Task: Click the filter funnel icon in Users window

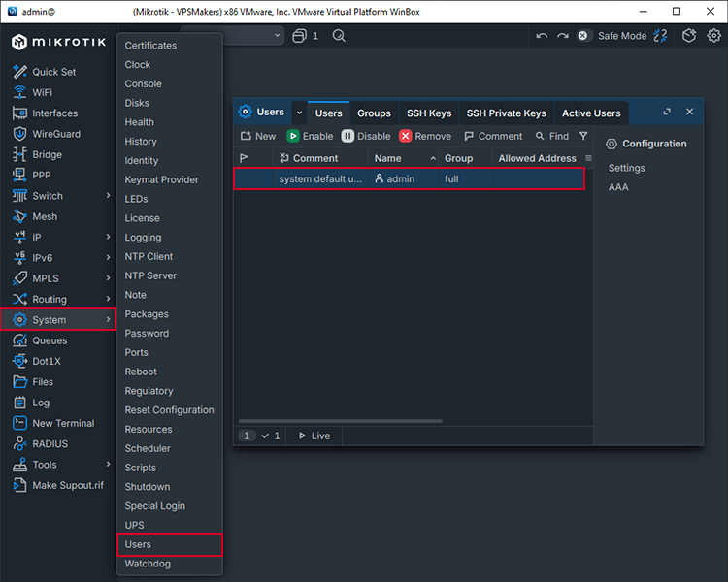Action: pos(583,136)
